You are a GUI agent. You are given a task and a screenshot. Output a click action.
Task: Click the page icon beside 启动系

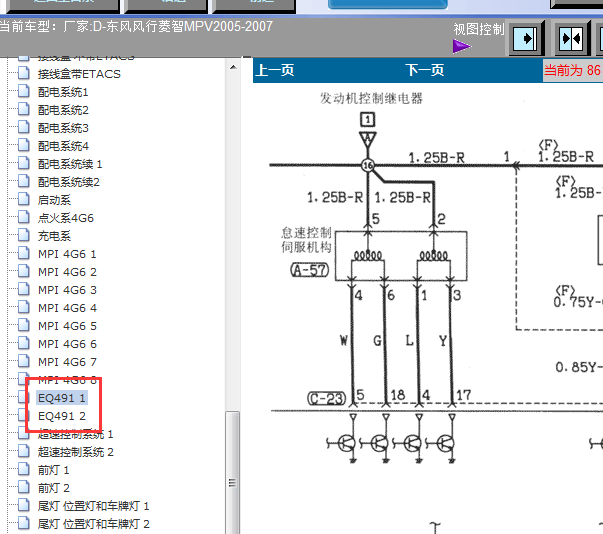click(24, 200)
